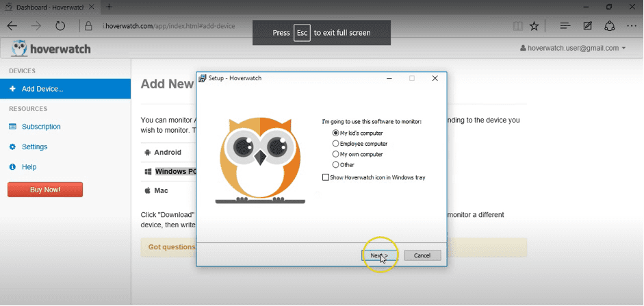Image resolution: width=644 pixels, height=306 pixels.
Task: Click the large owl illustration in setup
Action: tap(260, 160)
